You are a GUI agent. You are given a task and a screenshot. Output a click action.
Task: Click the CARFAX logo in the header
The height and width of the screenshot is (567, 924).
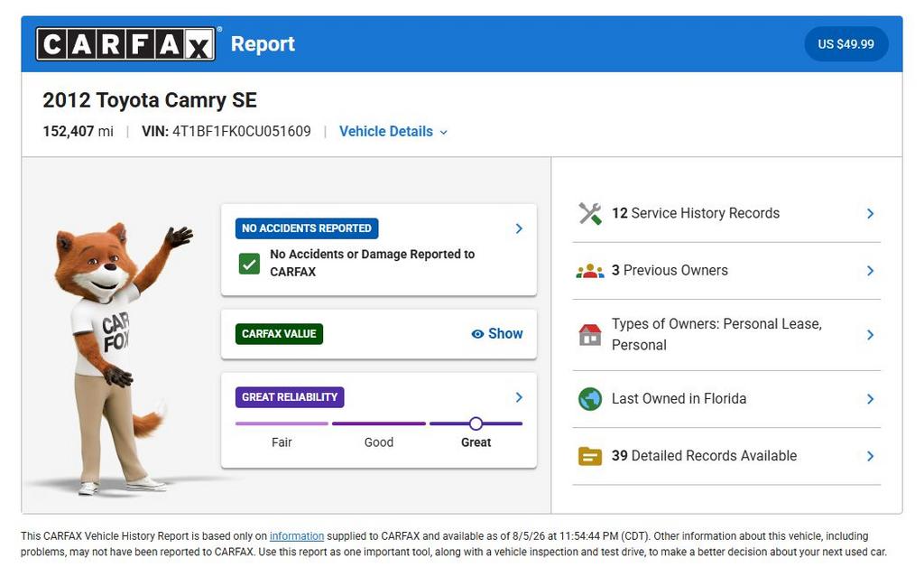125,44
